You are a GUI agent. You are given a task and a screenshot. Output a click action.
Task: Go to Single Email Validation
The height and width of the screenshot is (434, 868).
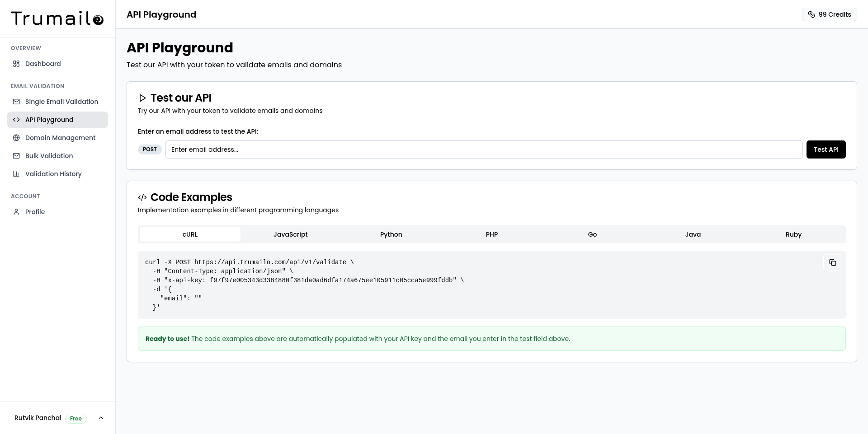pyautogui.click(x=57, y=102)
